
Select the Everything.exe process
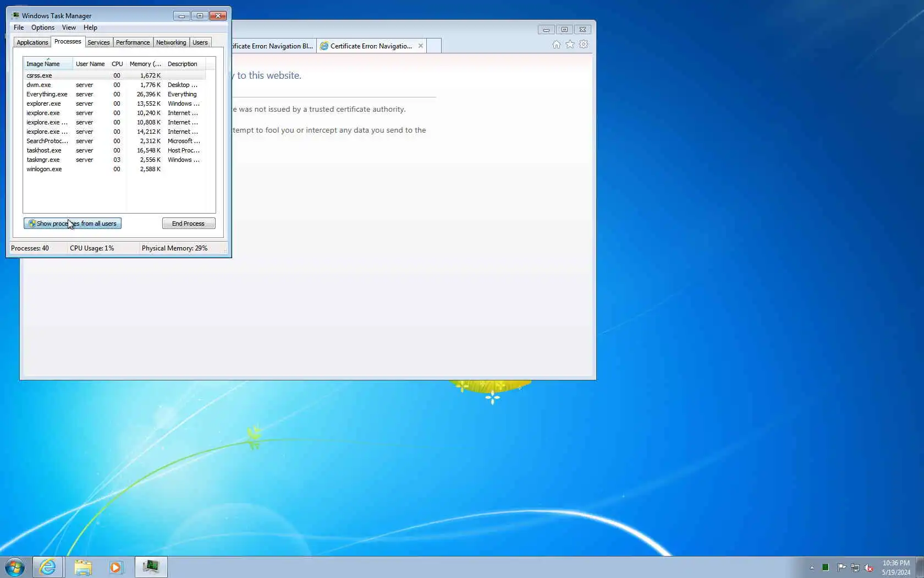click(x=114, y=94)
